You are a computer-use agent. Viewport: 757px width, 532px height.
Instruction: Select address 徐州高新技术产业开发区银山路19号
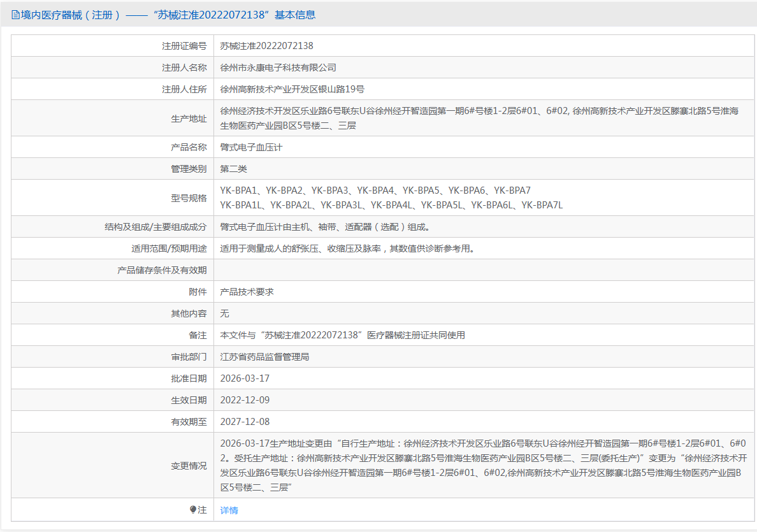292,89
